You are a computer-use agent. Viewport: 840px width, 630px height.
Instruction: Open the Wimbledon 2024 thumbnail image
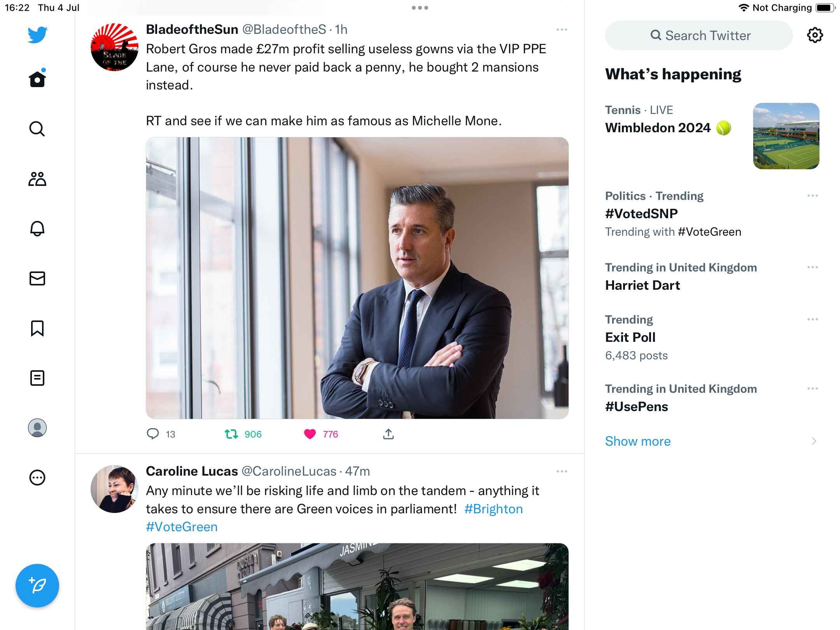pyautogui.click(x=786, y=136)
